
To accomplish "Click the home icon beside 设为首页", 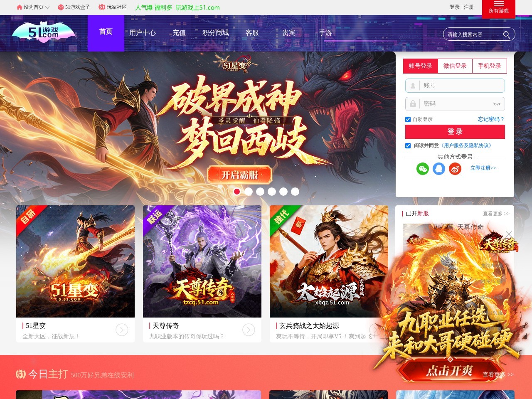I will pos(20,7).
